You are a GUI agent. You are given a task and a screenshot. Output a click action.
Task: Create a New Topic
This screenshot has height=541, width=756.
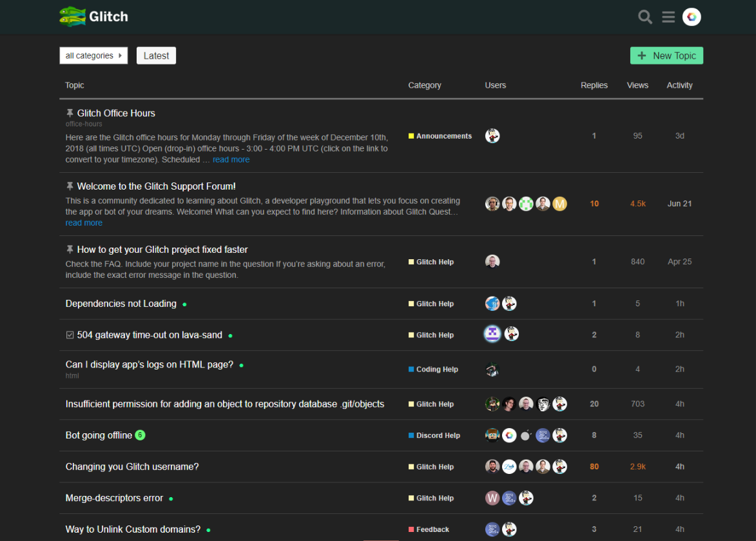(666, 55)
